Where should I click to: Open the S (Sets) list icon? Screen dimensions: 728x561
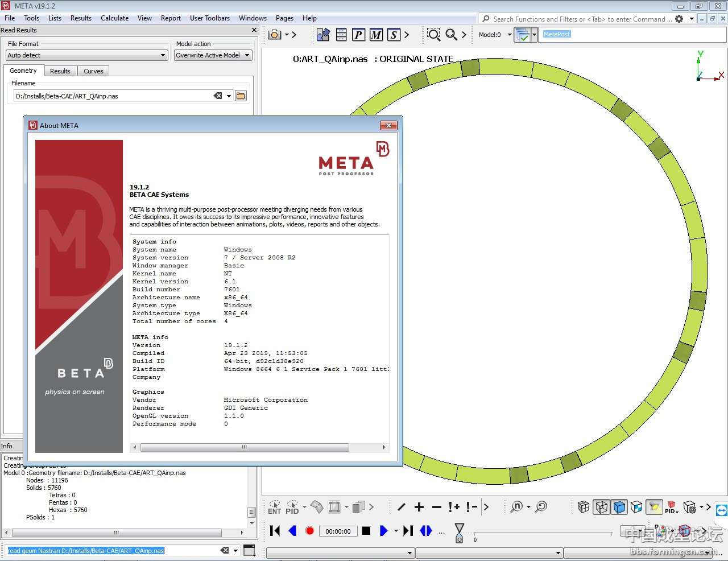[394, 35]
